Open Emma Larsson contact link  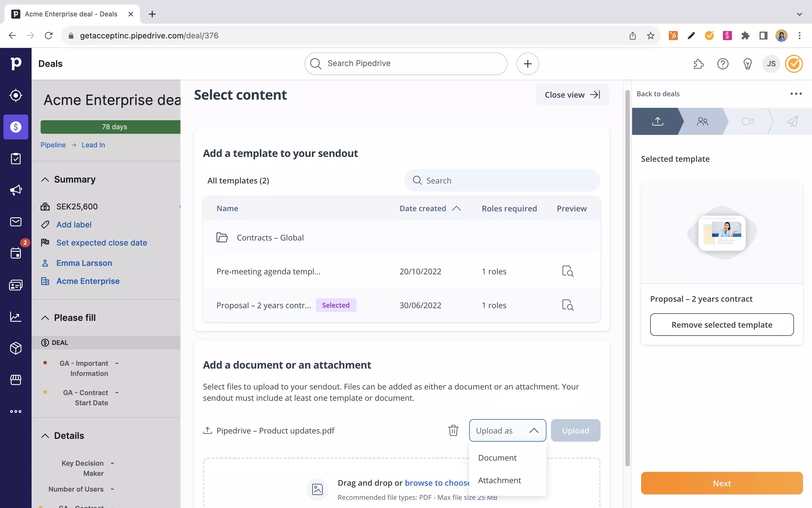coord(84,263)
